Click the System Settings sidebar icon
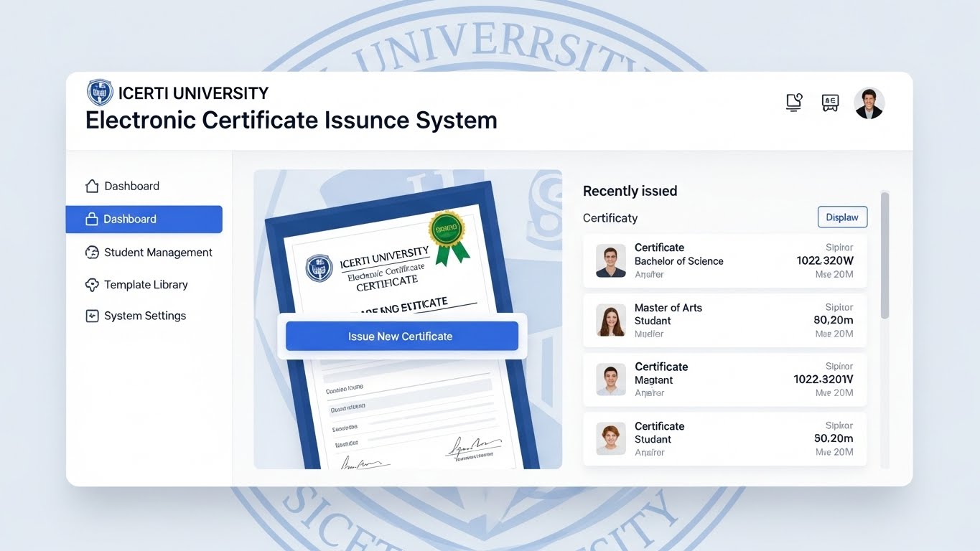Viewport: 980px width, 551px height. [92, 316]
